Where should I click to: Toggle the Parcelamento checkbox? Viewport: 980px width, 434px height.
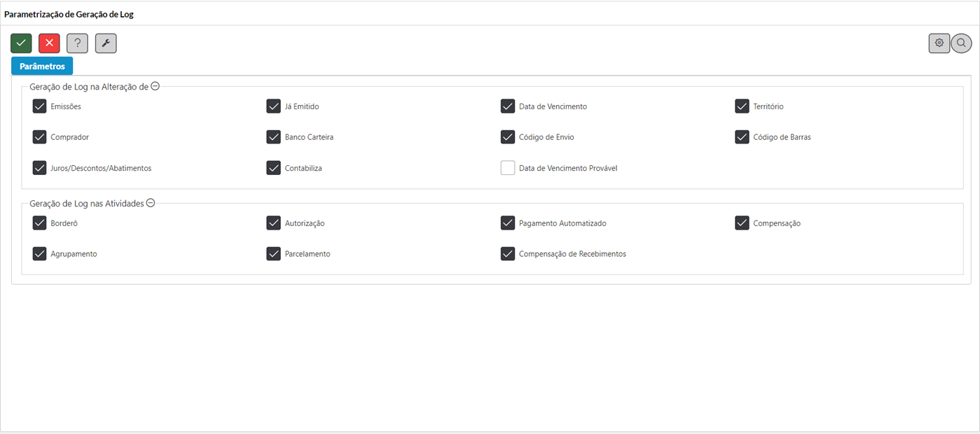point(273,254)
